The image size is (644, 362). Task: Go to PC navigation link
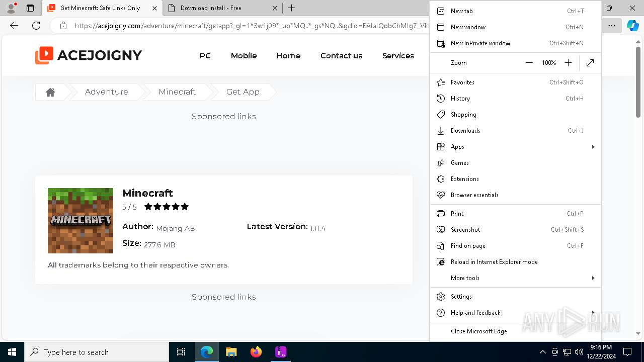point(205,56)
